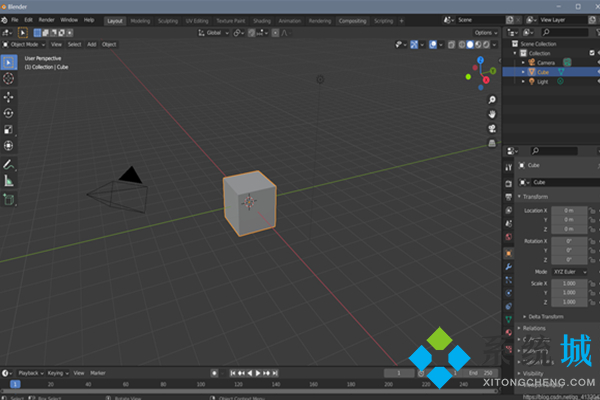Open the File menu
The image size is (600, 400).
pyautogui.click(x=15, y=20)
